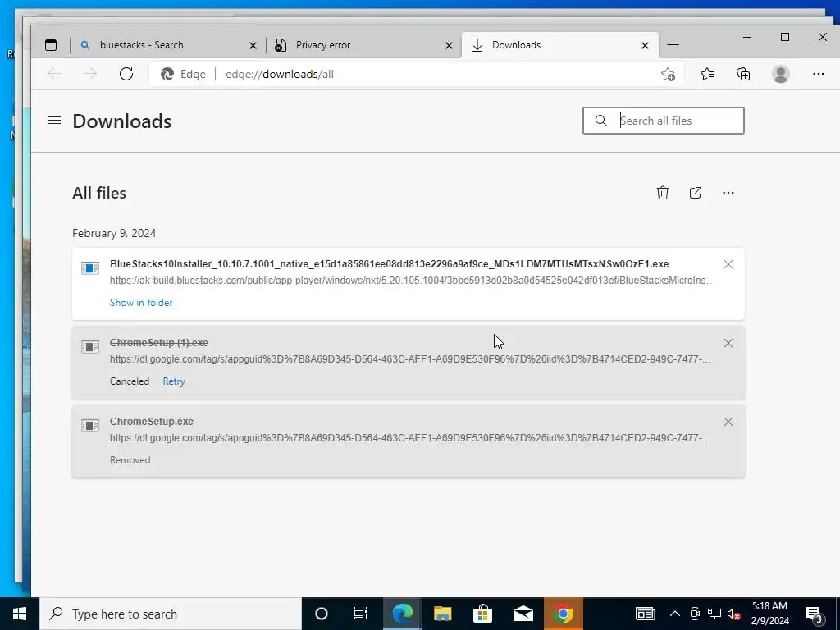Click the muted volume tray icon
The image size is (840, 630).
coord(734,614)
